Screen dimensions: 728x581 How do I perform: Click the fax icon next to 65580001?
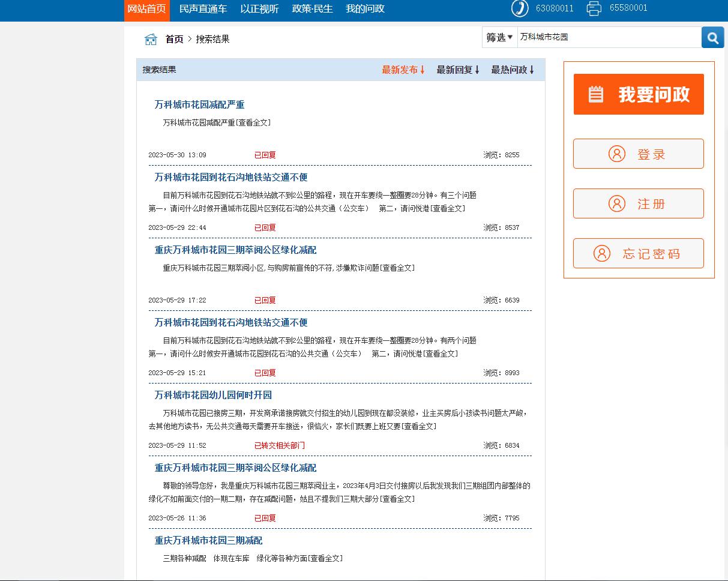(x=594, y=10)
